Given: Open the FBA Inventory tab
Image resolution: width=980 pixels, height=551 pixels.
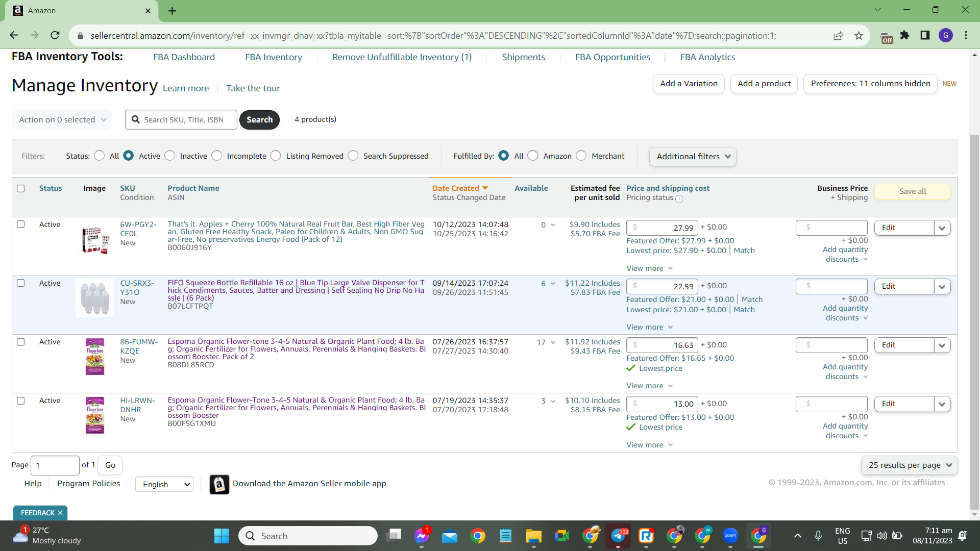Looking at the screenshot, I should click(x=274, y=57).
